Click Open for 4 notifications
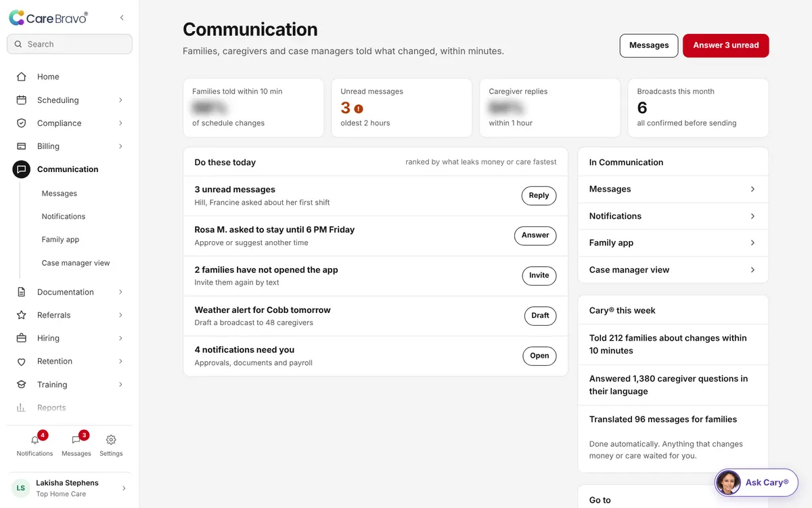The image size is (812, 508). [x=539, y=356]
